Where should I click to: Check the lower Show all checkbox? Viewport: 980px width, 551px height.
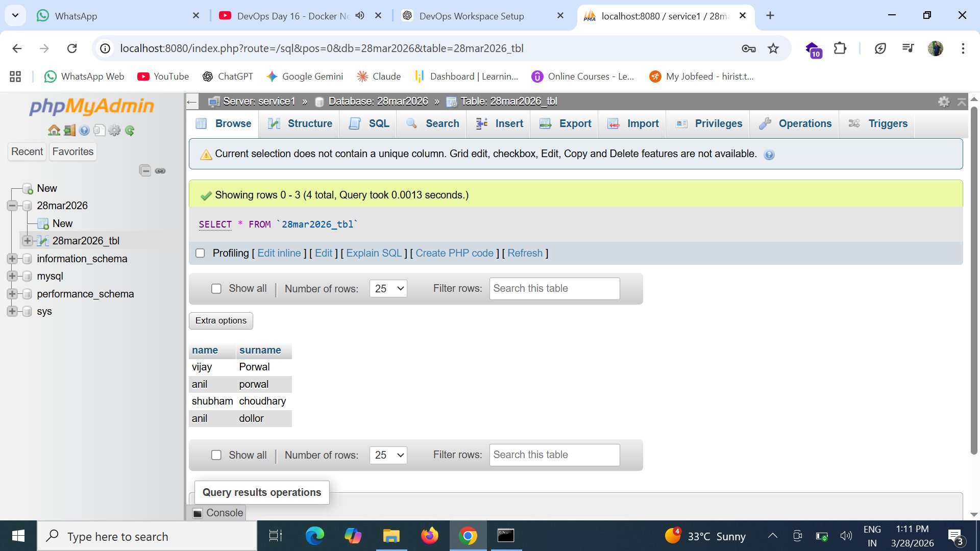pos(216,455)
